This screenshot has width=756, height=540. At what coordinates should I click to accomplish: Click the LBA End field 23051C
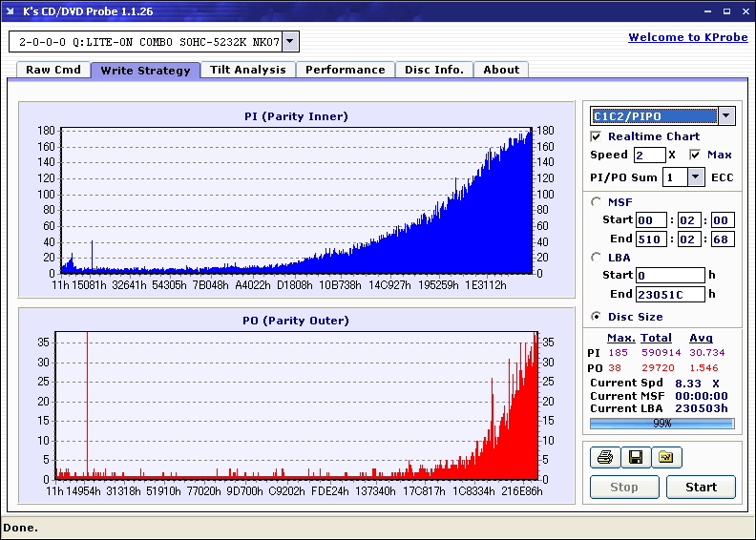tap(670, 294)
